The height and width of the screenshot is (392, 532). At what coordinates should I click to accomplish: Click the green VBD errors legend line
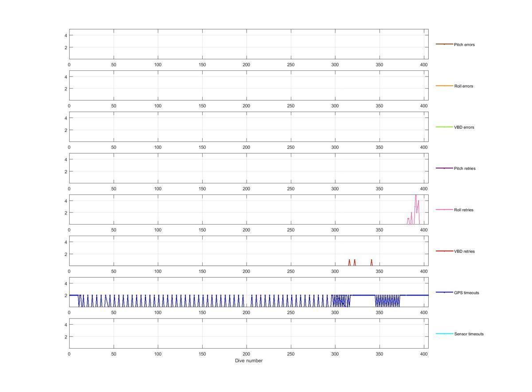tap(444, 127)
